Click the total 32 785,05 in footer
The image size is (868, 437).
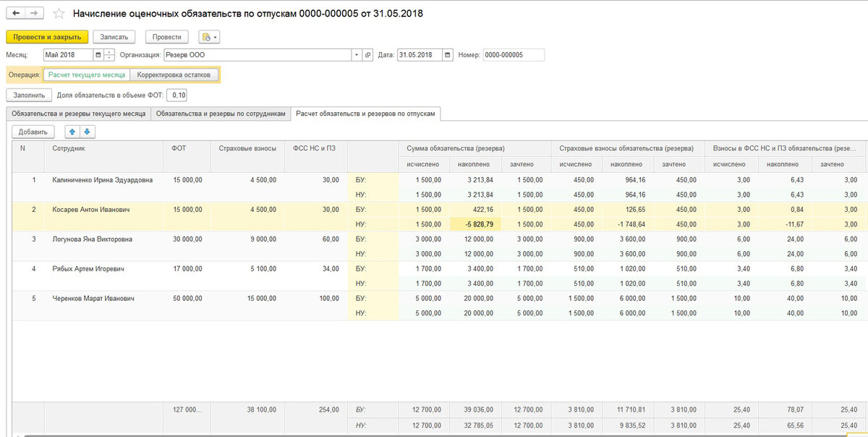475,425
